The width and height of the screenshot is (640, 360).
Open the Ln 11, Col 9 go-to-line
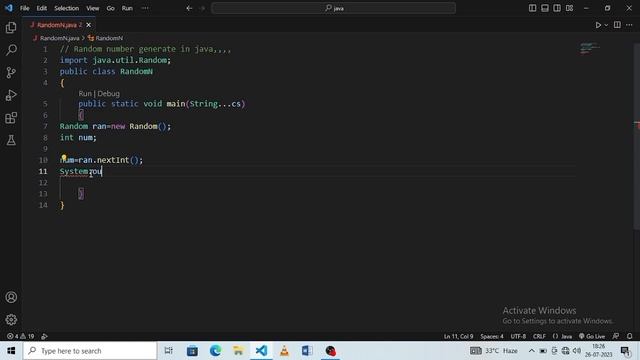point(458,336)
